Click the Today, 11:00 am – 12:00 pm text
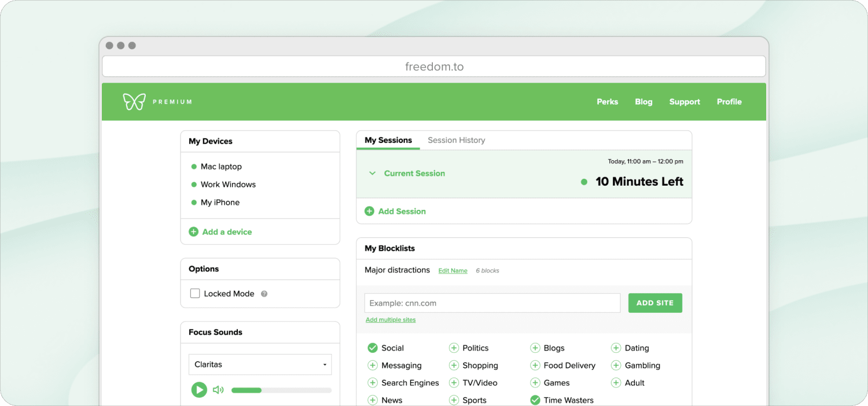This screenshot has height=406, width=868. (645, 161)
